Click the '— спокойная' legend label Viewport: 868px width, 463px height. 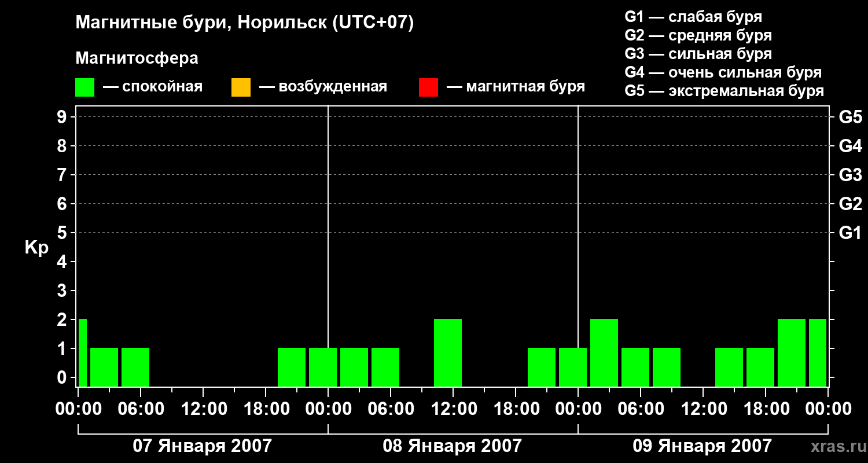coord(153,87)
